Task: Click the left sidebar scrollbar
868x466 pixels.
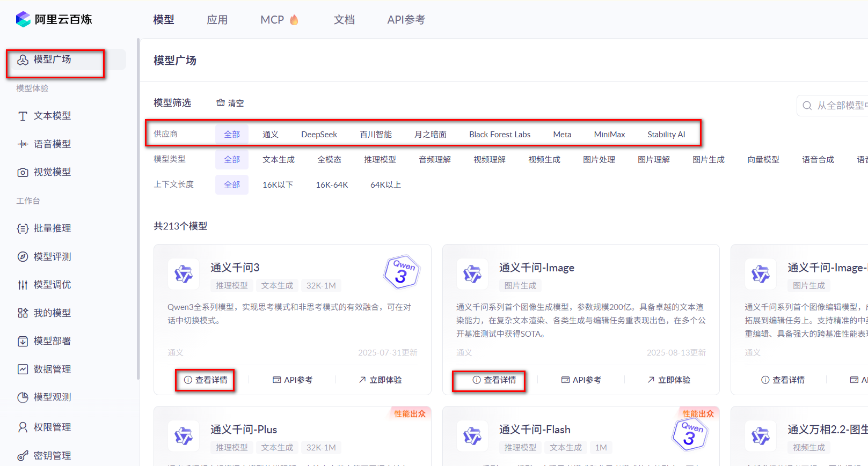Action: coord(138,209)
